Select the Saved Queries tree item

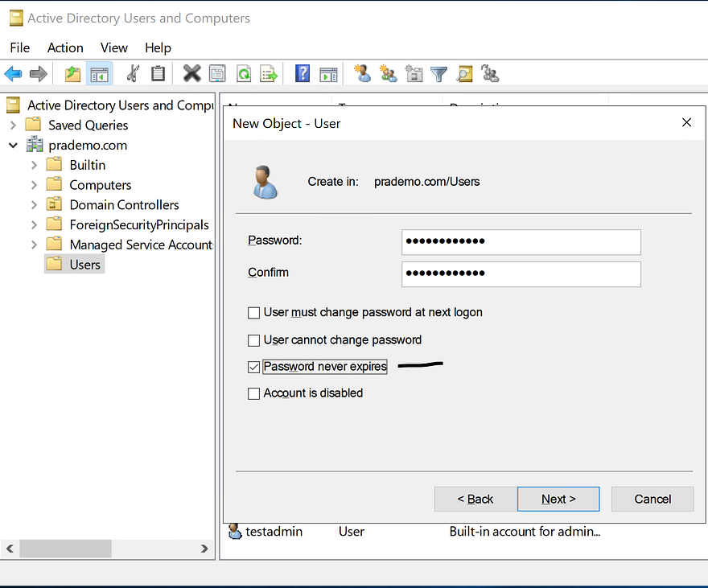(x=88, y=125)
